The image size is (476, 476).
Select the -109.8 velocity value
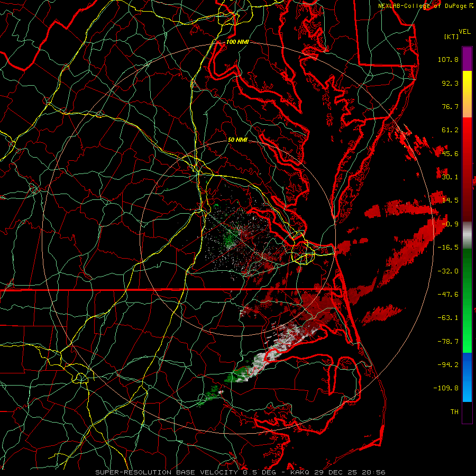(446, 388)
